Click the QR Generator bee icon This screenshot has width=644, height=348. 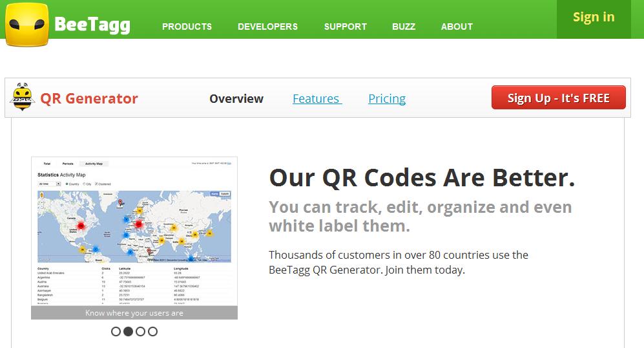[22, 97]
